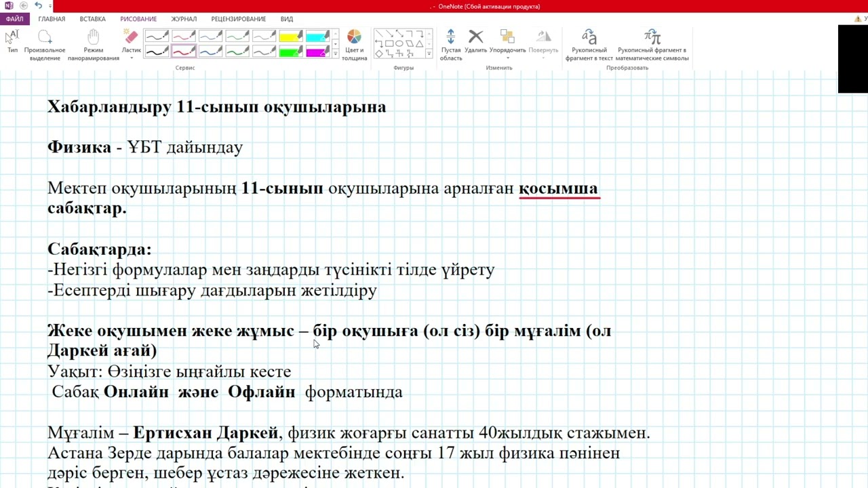
Task: Click the Back arrow in title bar
Action: pos(24,5)
